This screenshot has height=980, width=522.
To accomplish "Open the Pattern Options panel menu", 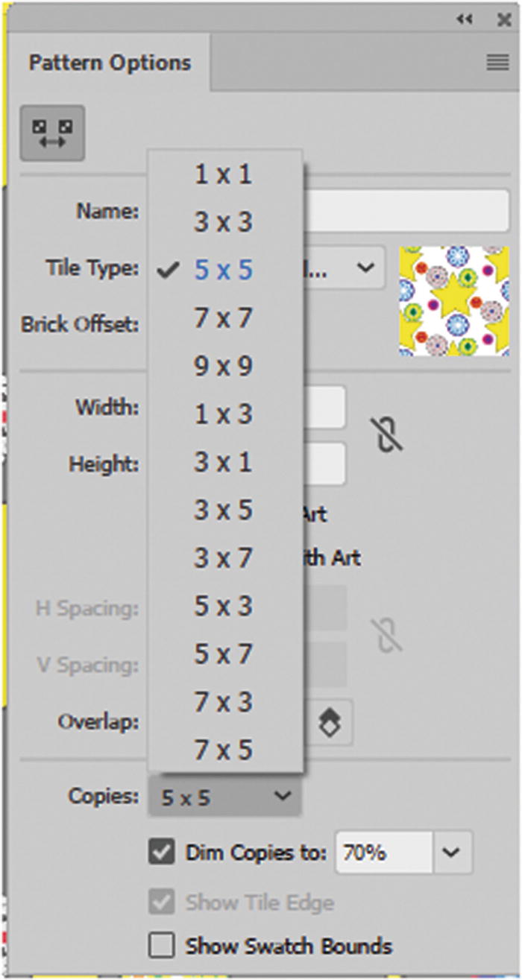I will [497, 63].
